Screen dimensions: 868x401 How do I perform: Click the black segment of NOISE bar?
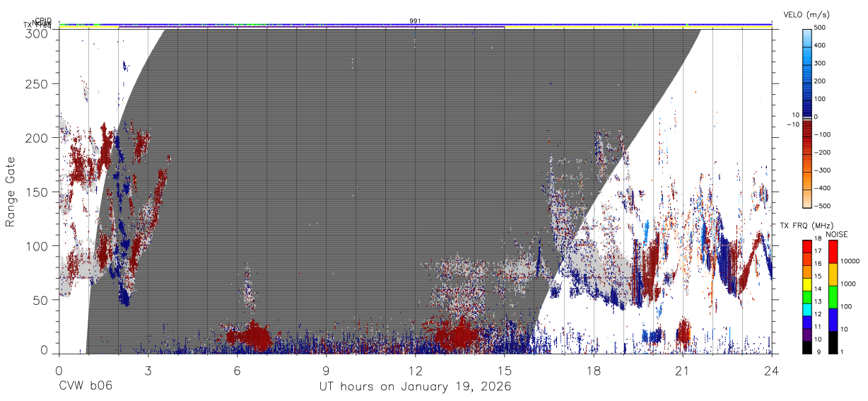coord(833,342)
